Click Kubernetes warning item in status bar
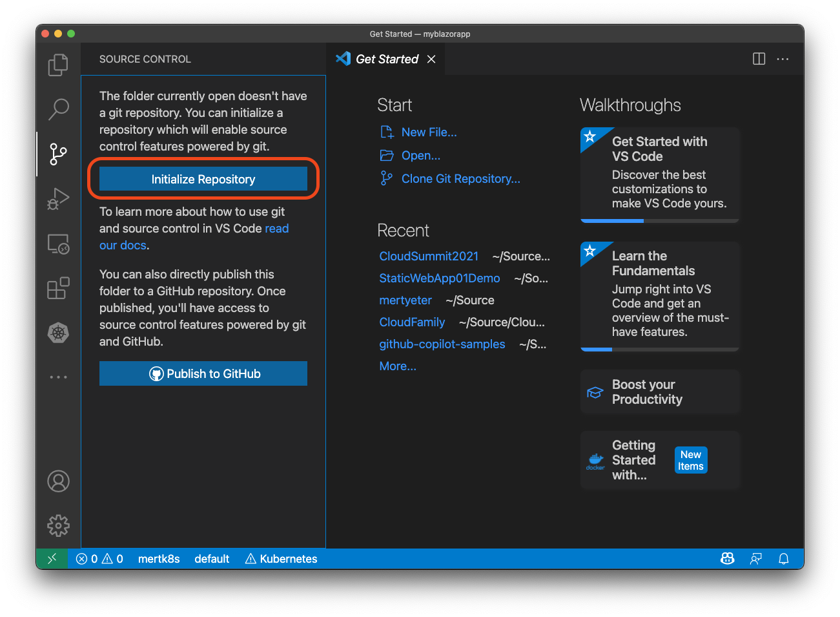Viewport: 840px width, 617px height. click(282, 559)
